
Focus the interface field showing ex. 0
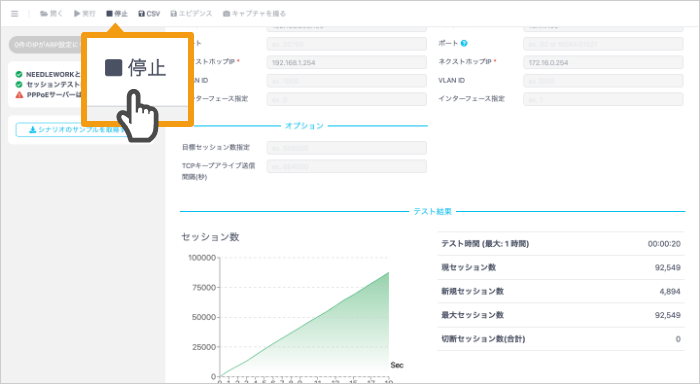[x=346, y=99]
